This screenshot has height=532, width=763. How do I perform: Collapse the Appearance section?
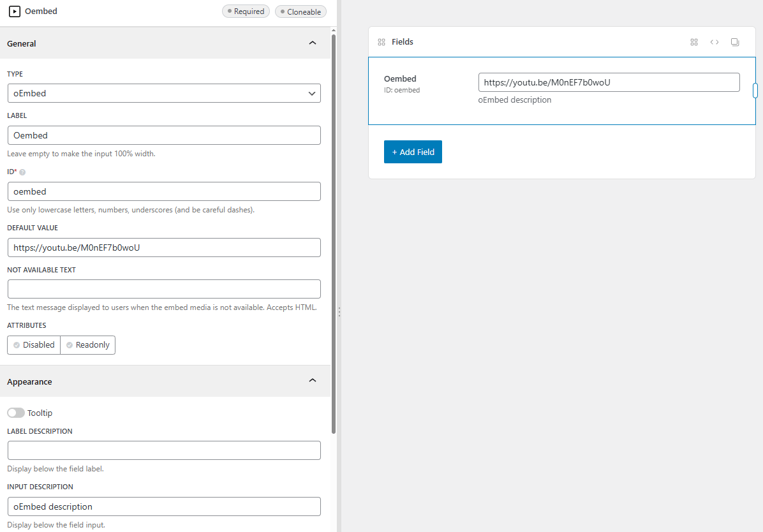(x=312, y=381)
